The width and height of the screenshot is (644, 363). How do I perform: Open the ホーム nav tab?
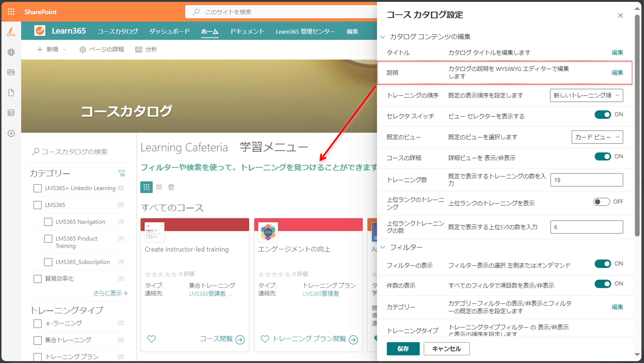209,31
